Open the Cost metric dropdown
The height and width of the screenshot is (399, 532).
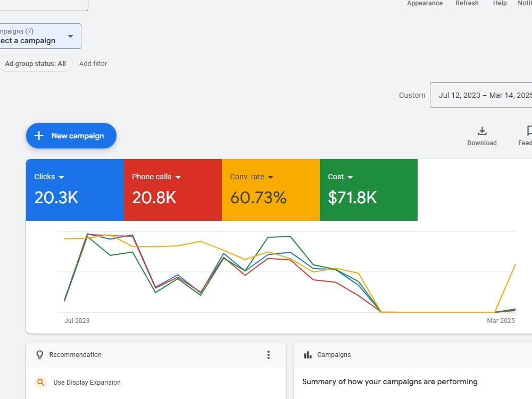[350, 177]
